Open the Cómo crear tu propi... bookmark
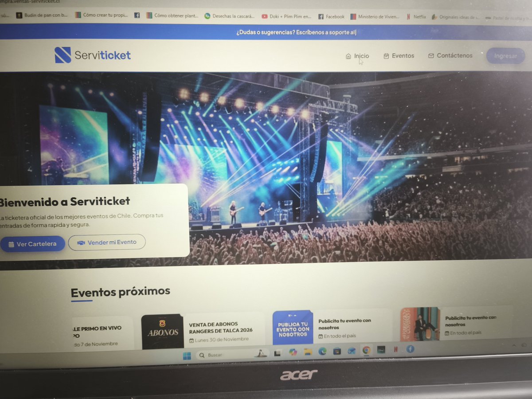This screenshot has height=399, width=532. [101, 15]
